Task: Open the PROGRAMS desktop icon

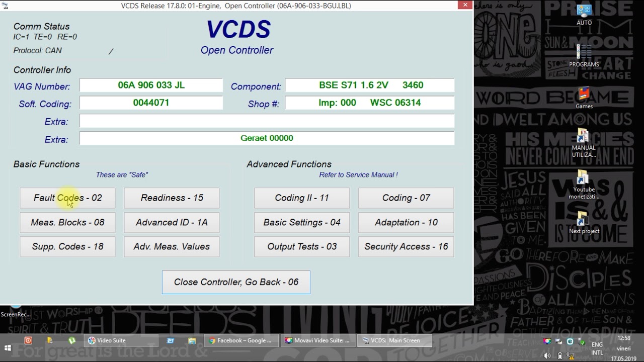Action: coord(584,56)
